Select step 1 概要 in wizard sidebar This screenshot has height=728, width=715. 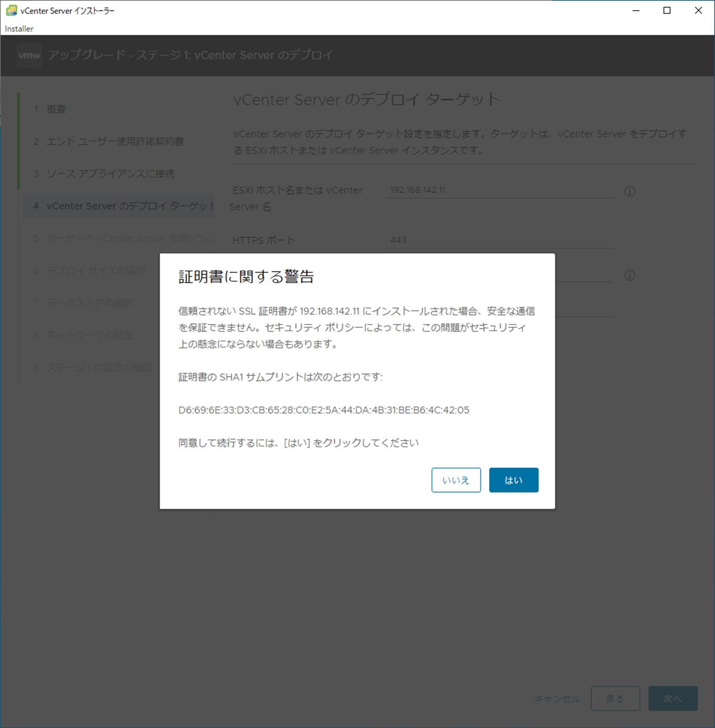tap(118, 109)
